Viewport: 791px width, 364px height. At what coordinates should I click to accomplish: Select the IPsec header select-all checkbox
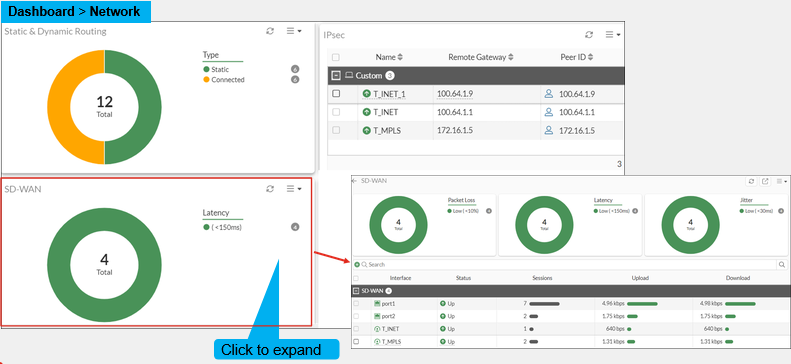pyautogui.click(x=336, y=57)
